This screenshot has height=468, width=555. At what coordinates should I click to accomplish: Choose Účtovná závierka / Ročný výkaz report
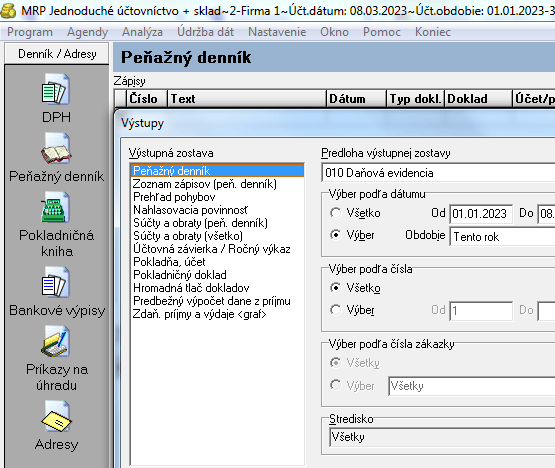point(212,249)
